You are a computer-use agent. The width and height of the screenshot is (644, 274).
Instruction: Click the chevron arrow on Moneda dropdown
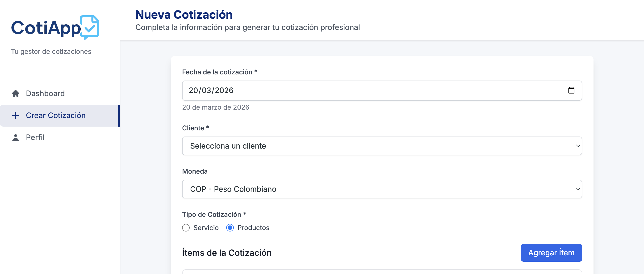[x=578, y=189]
